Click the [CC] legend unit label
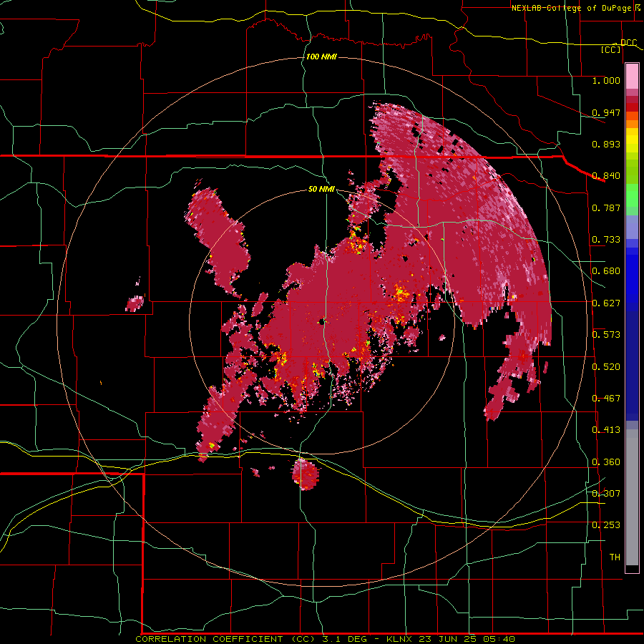This screenshot has width=644, height=644. (x=611, y=49)
